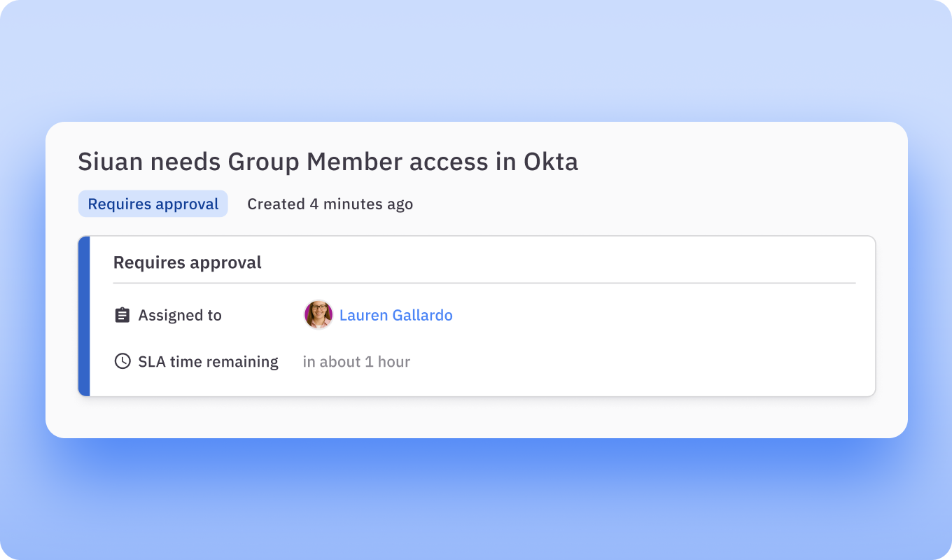The image size is (952, 560).
Task: Click the Requires approval card heading
Action: point(187,262)
